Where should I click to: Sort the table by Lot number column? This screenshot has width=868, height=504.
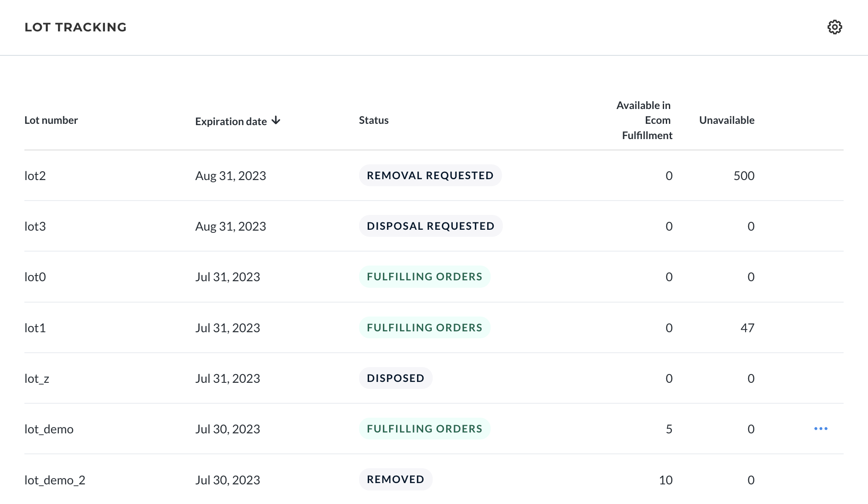click(x=51, y=120)
